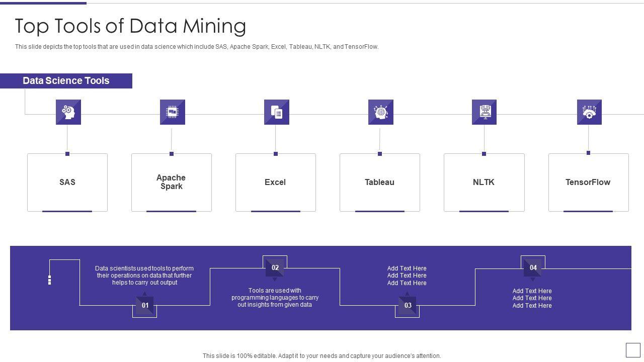
Task: Select the 04 step marker
Action: (533, 267)
